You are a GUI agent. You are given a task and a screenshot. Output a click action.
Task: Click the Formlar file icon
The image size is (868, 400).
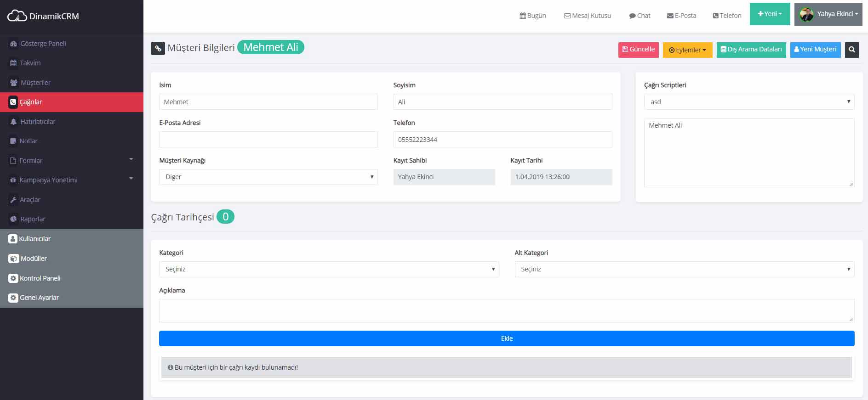[13, 161]
